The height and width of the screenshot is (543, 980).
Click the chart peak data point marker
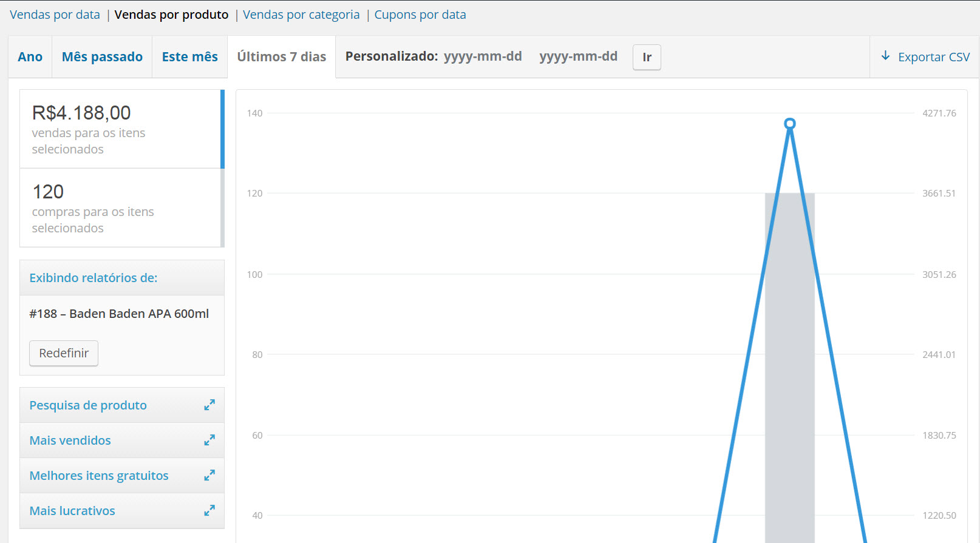click(790, 124)
